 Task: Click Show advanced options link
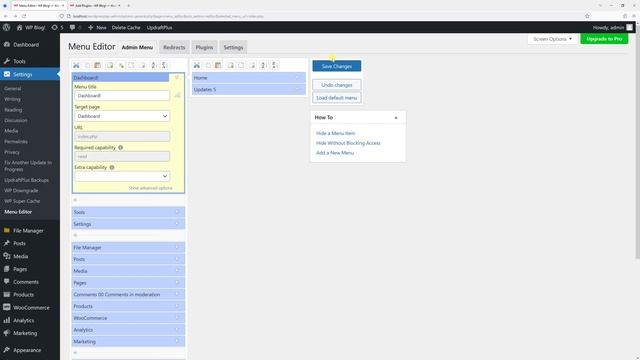point(150,188)
